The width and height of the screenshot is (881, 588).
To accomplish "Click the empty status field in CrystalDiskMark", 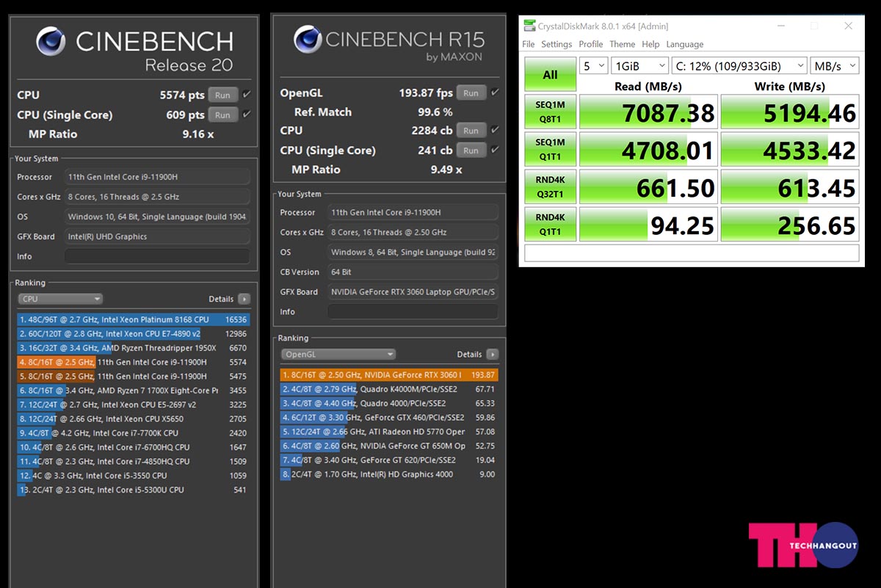I will tap(692, 253).
